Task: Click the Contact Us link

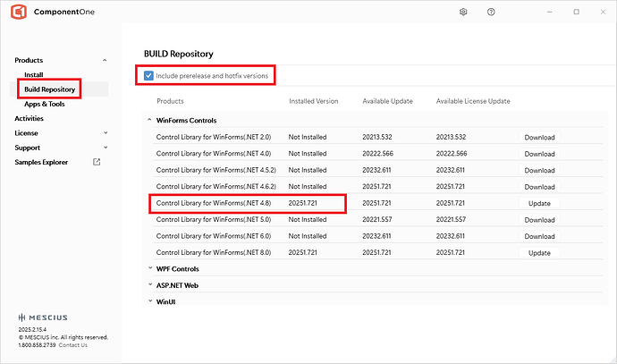Action: [73, 345]
